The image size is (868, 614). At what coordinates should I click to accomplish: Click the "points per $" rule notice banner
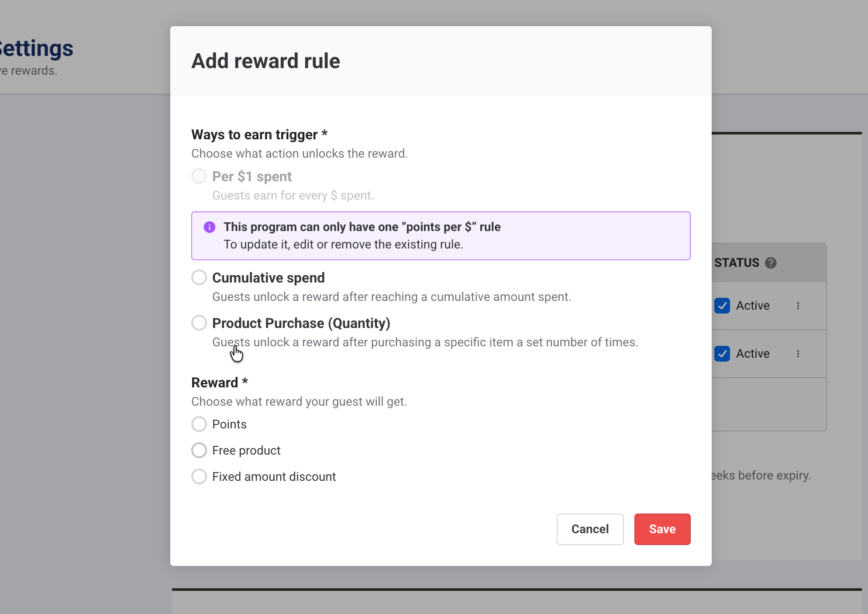point(441,236)
